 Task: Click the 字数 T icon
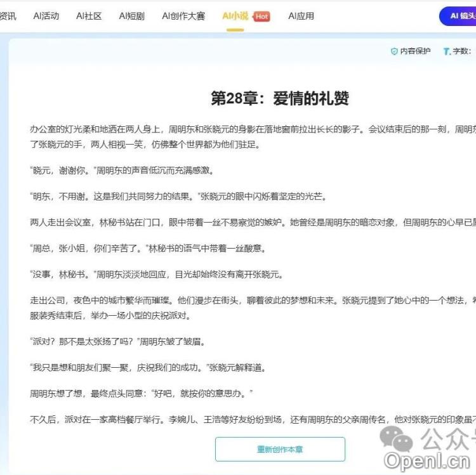click(x=446, y=51)
